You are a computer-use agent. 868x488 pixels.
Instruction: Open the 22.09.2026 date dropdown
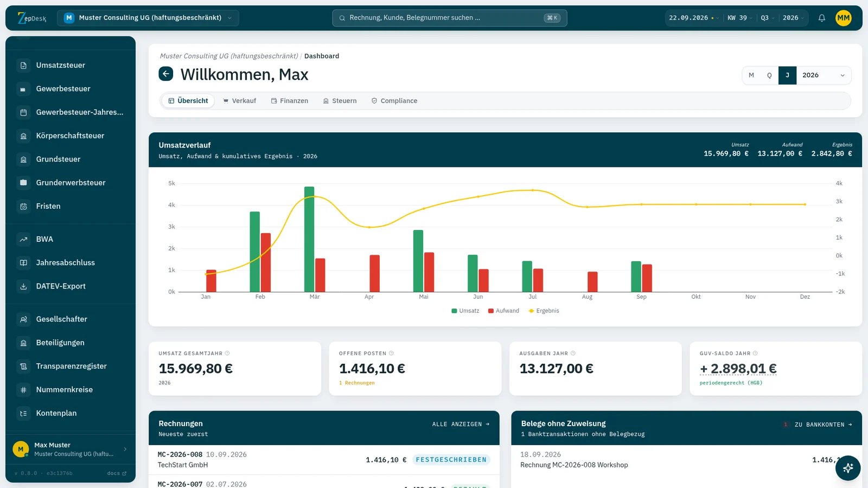tap(693, 18)
